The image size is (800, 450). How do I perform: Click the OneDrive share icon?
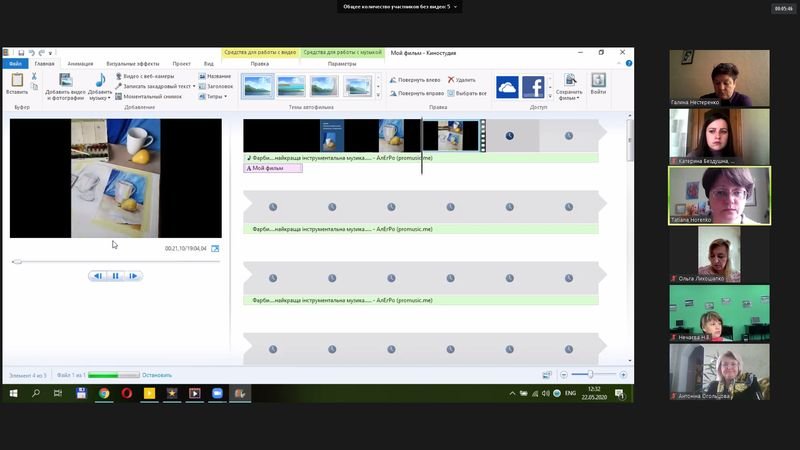tap(507, 87)
